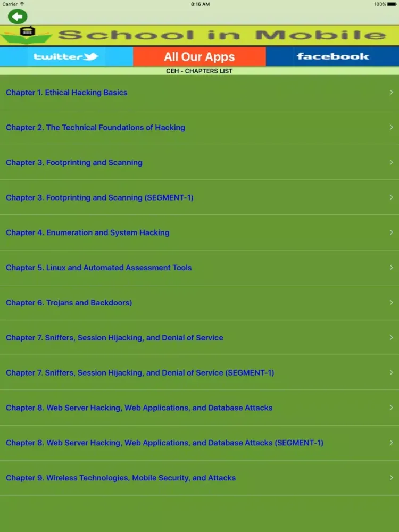Tap chevron on Chapter 5 Linux row
The image size is (399, 532).
391,268
